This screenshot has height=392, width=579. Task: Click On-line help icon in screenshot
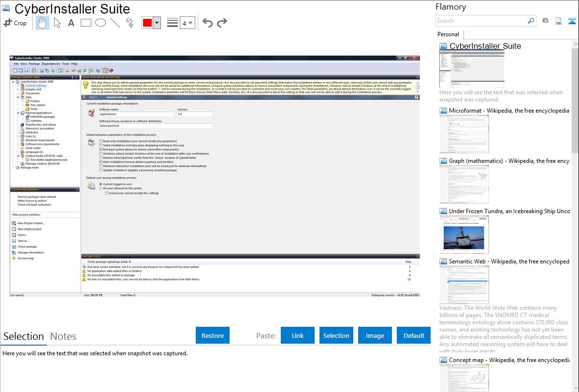pyautogui.click(x=14, y=258)
